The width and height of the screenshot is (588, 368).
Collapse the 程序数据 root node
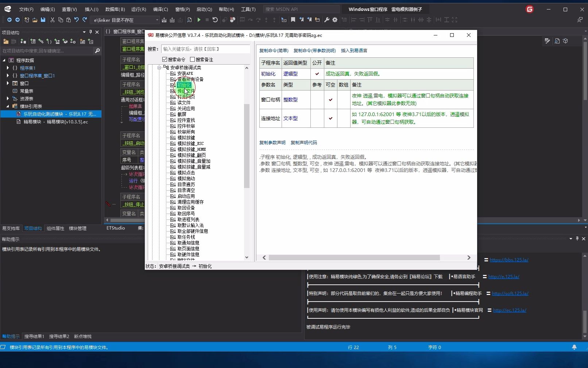coord(4,60)
